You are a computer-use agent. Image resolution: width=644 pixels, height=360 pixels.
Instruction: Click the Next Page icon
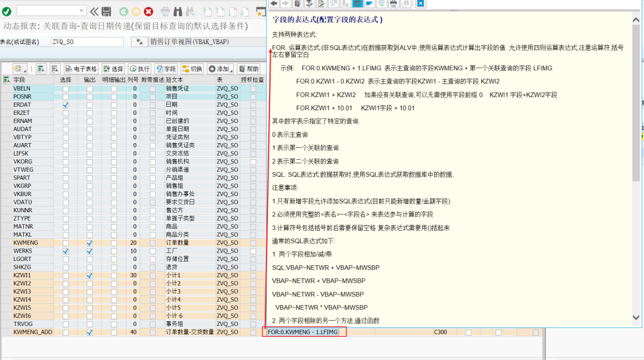(x=233, y=12)
